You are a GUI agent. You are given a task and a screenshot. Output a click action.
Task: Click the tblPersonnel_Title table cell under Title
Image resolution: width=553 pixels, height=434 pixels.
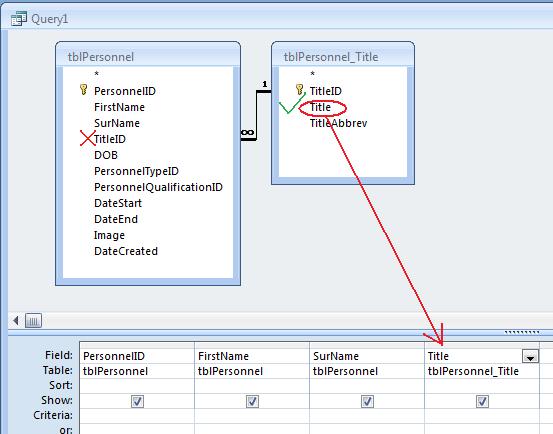click(482, 371)
